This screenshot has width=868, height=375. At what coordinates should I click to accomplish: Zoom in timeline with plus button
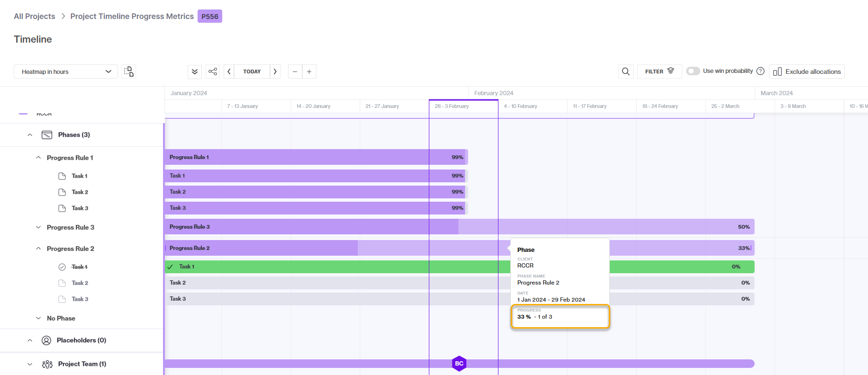(x=309, y=71)
